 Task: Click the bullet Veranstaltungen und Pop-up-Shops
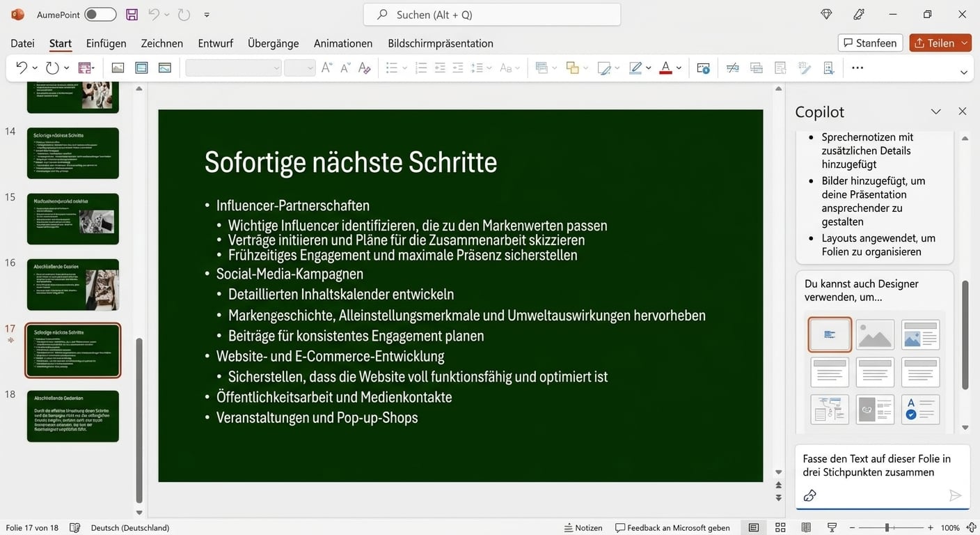(317, 418)
